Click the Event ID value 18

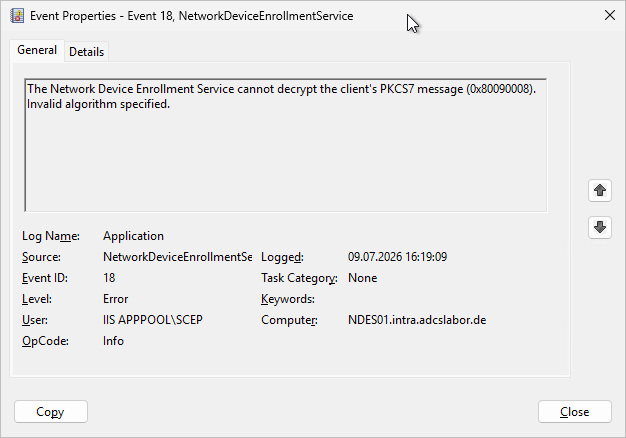coord(109,278)
